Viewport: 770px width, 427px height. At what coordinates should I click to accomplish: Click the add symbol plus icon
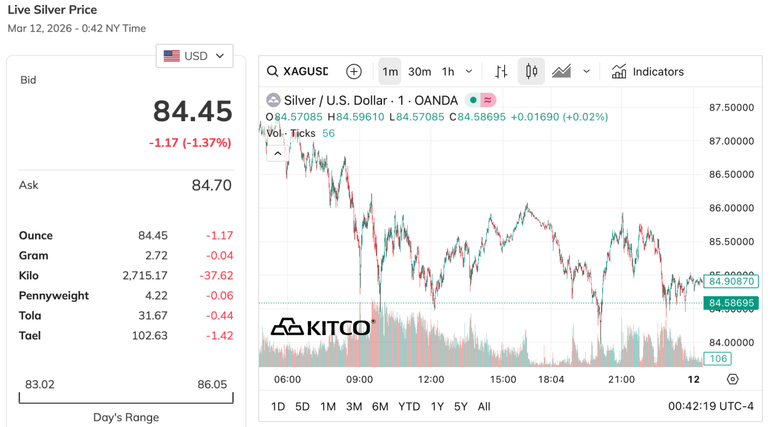click(x=354, y=72)
